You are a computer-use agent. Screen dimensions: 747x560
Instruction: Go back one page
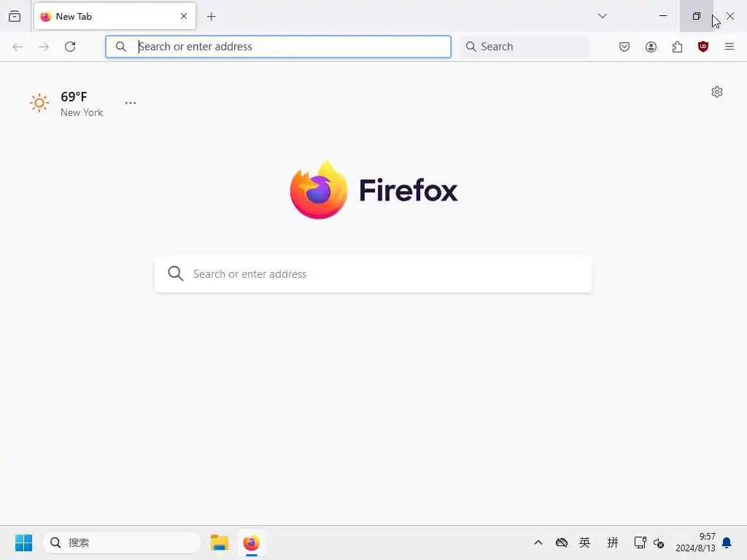click(x=18, y=47)
